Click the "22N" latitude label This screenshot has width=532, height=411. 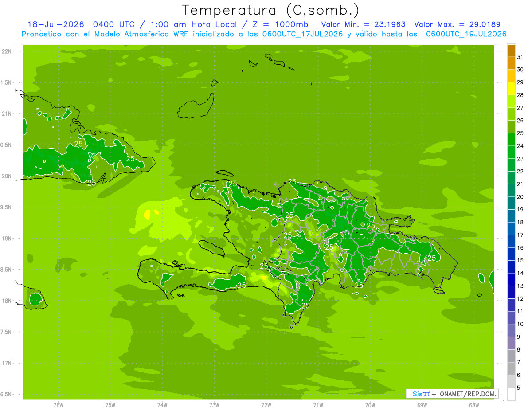point(7,51)
